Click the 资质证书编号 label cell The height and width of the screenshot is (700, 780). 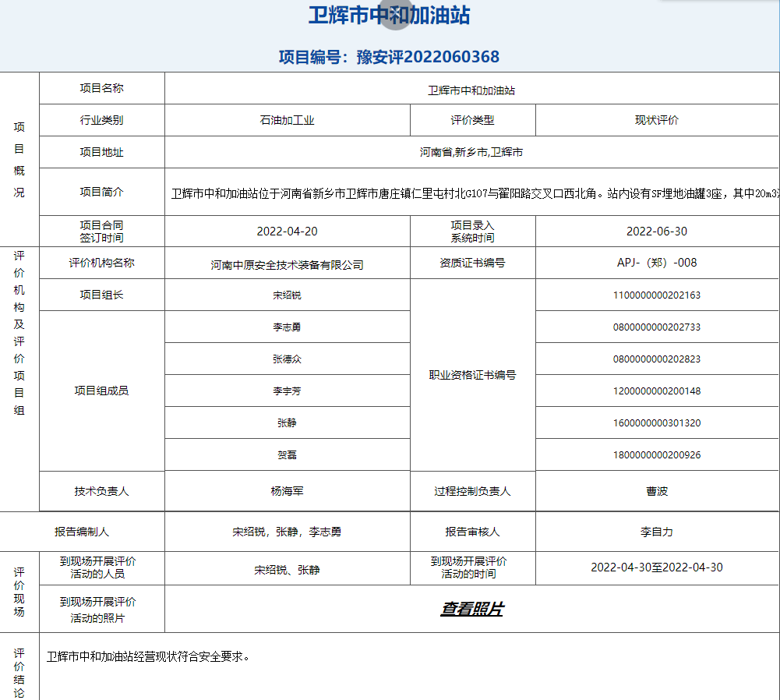(472, 263)
